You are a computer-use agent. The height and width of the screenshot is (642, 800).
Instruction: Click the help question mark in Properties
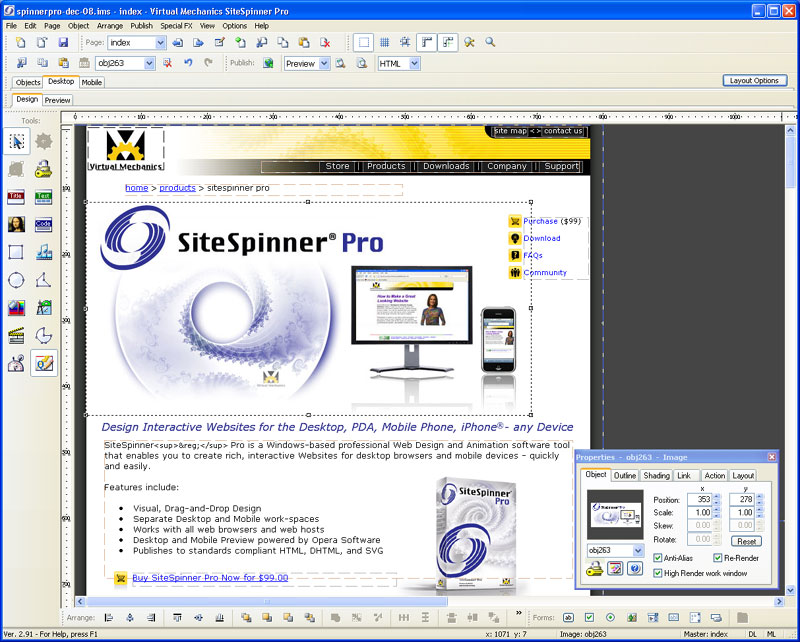pyautogui.click(x=636, y=569)
